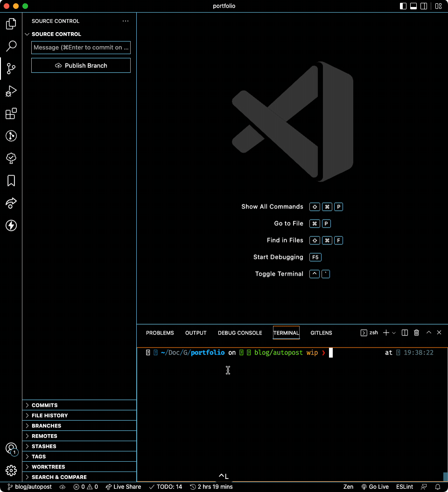This screenshot has width=448, height=492.
Task: Split the terminal using the split icon
Action: pyautogui.click(x=404, y=333)
